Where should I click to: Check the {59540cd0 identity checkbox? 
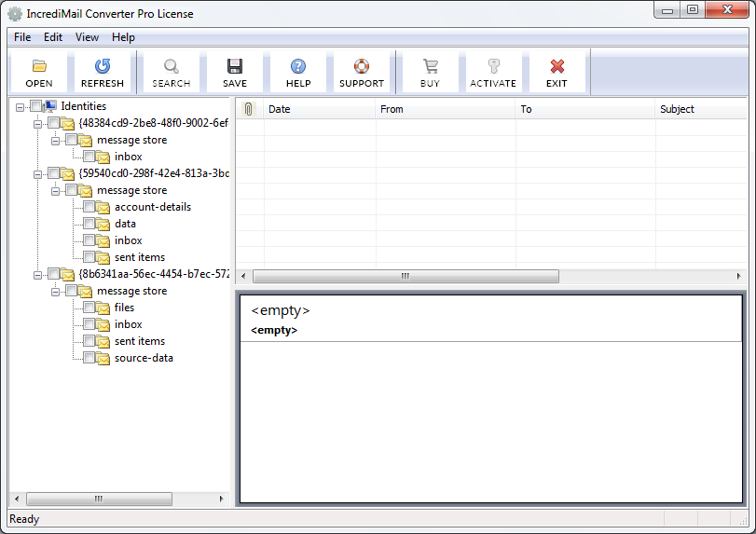tap(53, 172)
